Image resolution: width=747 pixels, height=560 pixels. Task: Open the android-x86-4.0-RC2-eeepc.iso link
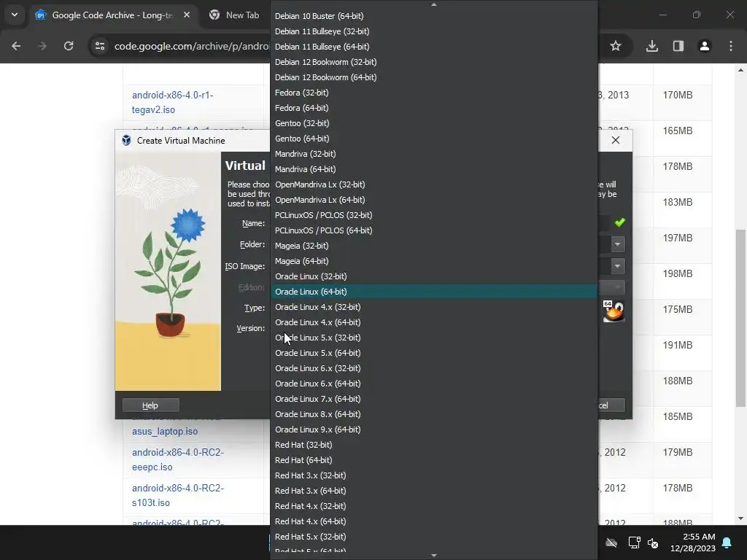[178, 459]
